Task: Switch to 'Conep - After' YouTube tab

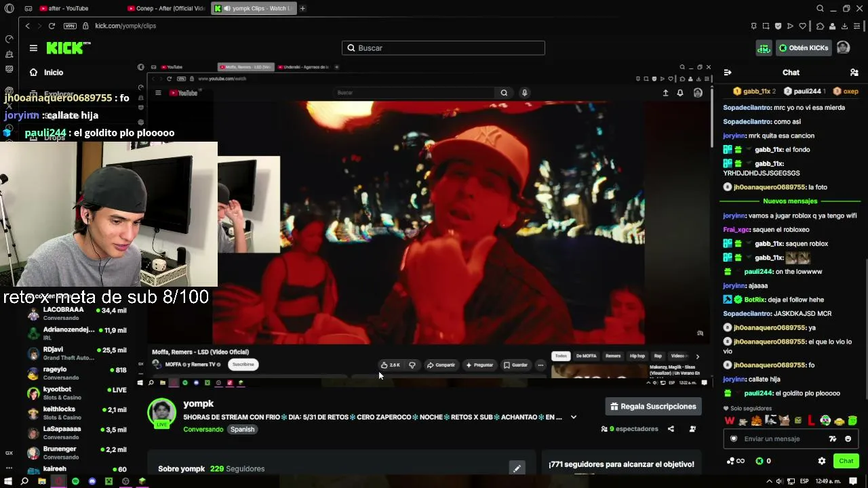Action: coord(166,9)
